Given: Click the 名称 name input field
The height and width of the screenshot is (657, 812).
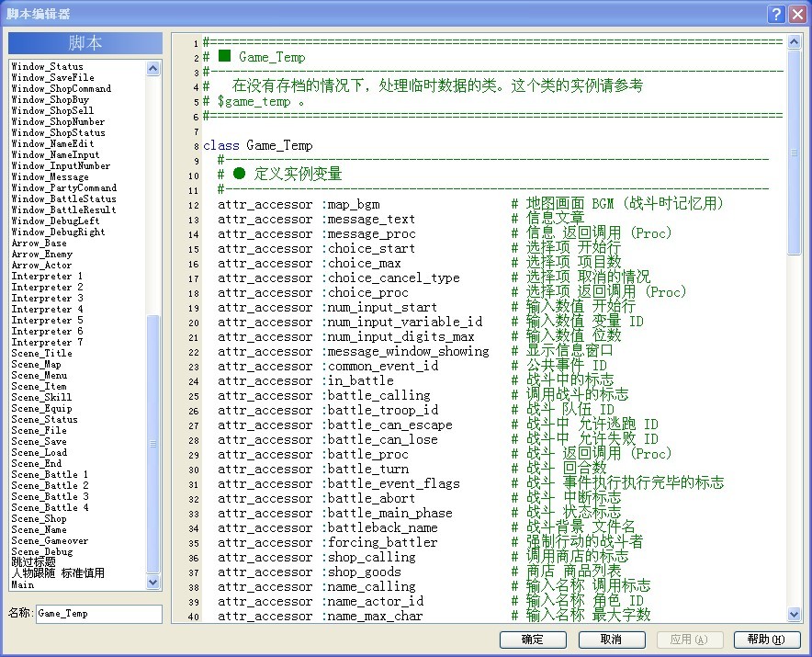Looking at the screenshot, I should [99, 614].
